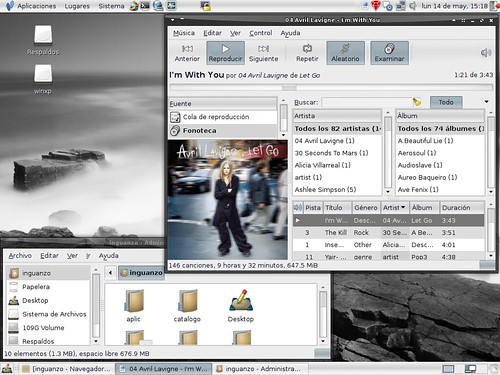The width and height of the screenshot is (500, 375).
Task: Select the Fonoteca library source
Action: coord(223,131)
